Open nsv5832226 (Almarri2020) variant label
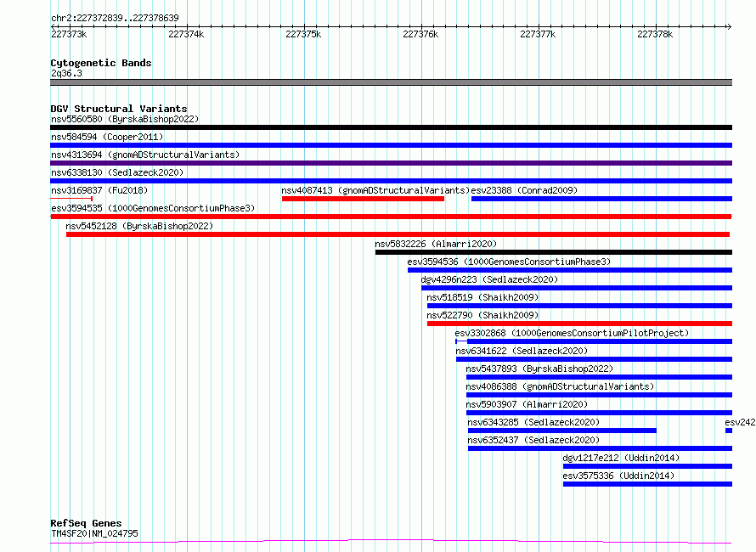The image size is (756, 552). pos(436,244)
